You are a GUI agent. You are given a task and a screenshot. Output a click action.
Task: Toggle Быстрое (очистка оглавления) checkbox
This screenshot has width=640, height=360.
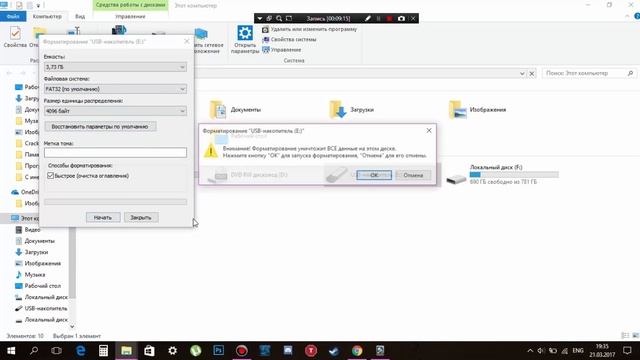coord(51,176)
